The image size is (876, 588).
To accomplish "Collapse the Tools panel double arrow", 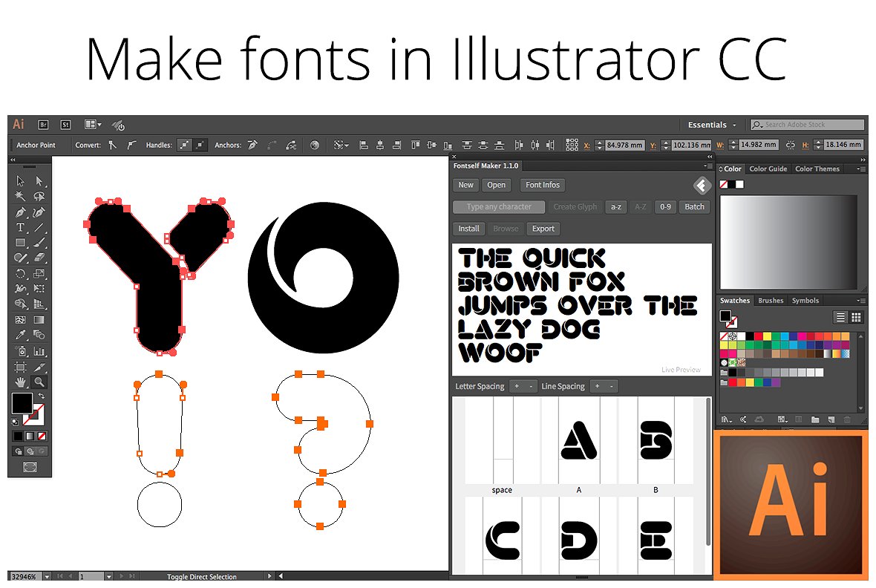I will click(x=13, y=160).
